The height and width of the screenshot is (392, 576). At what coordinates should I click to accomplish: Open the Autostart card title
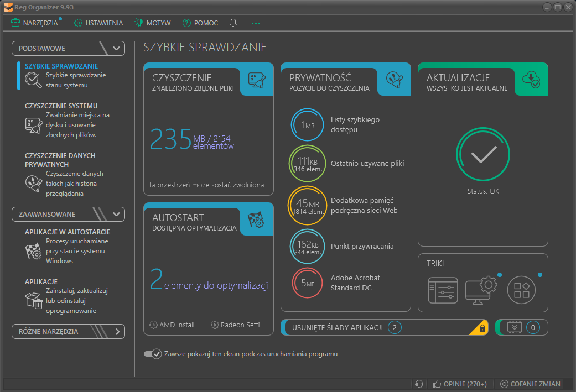(x=178, y=218)
